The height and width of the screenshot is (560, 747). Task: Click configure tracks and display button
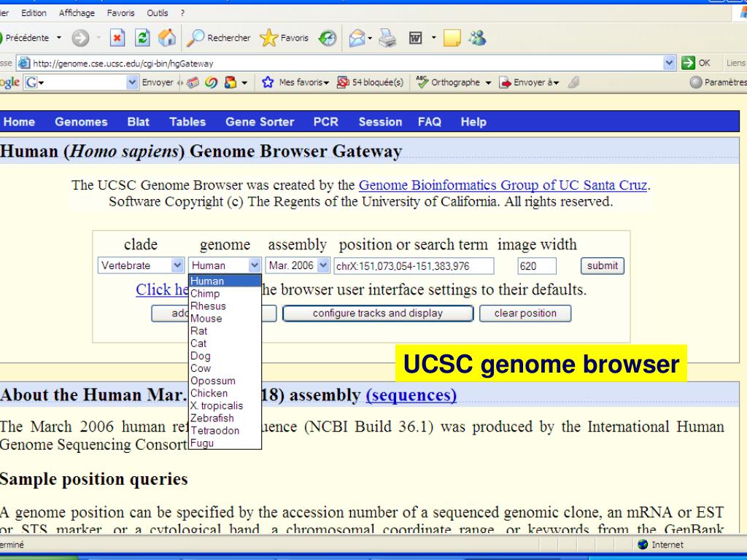point(378,314)
